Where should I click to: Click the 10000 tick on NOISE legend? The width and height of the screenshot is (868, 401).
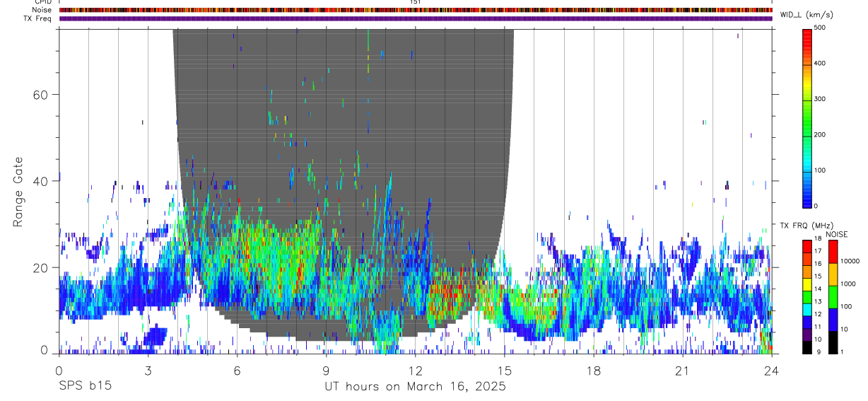pos(850,261)
